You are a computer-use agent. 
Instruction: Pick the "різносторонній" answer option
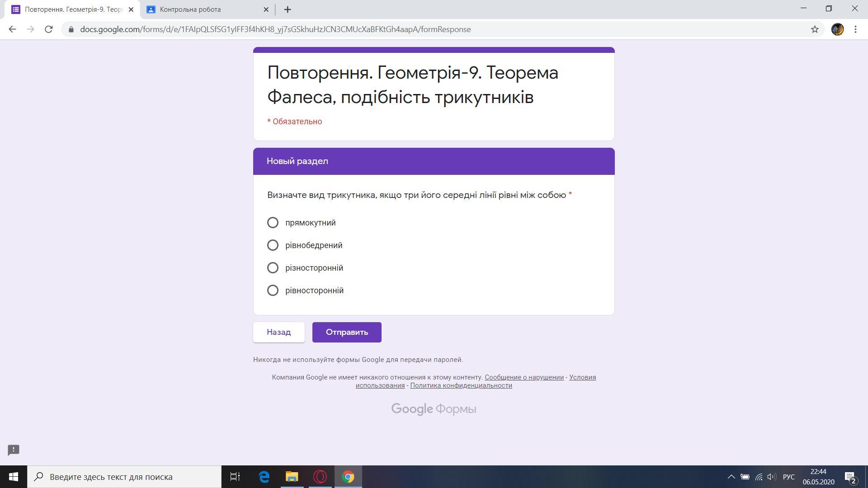pyautogui.click(x=273, y=268)
